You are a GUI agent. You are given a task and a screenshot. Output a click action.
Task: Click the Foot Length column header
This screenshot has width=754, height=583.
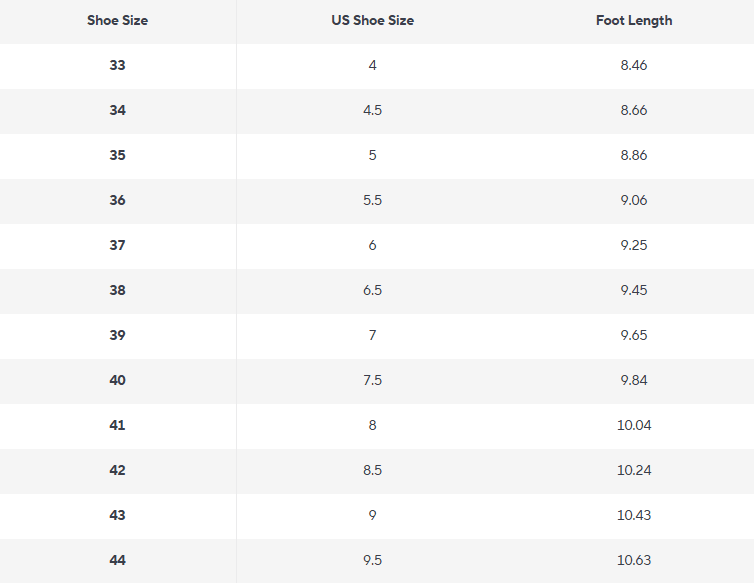tap(634, 21)
